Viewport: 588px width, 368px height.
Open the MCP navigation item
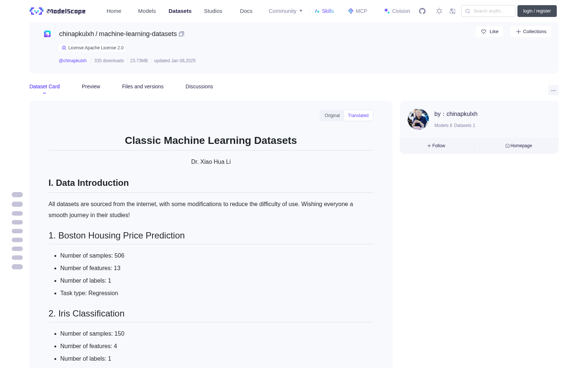click(x=358, y=11)
